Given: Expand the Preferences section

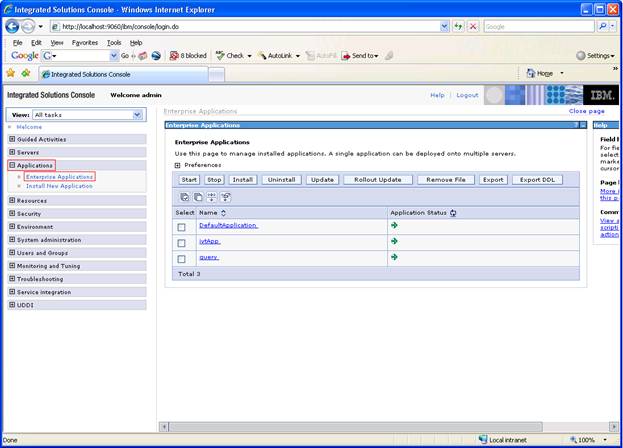Looking at the screenshot, I should pos(177,165).
